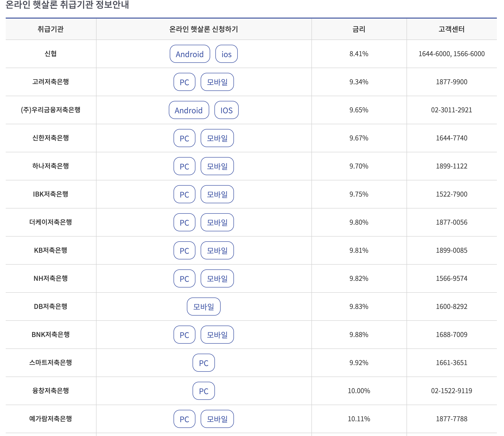
Task: Open PC application for 스마트저축은행
Action: (203, 363)
